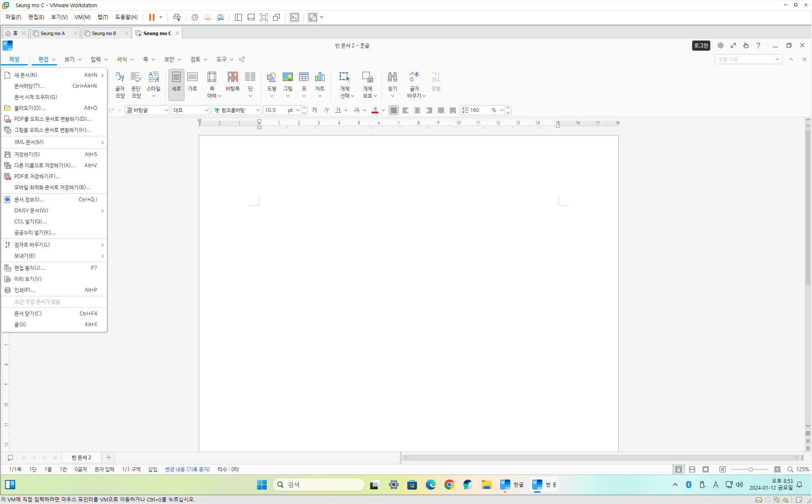
Task: Open the 함초롬바탕 font dropdown
Action: [x=257, y=110]
